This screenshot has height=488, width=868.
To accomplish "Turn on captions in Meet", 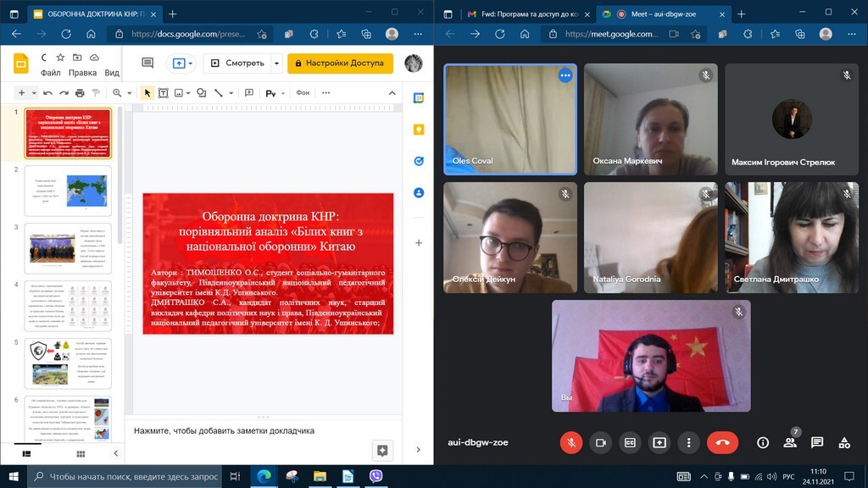I will (x=630, y=442).
